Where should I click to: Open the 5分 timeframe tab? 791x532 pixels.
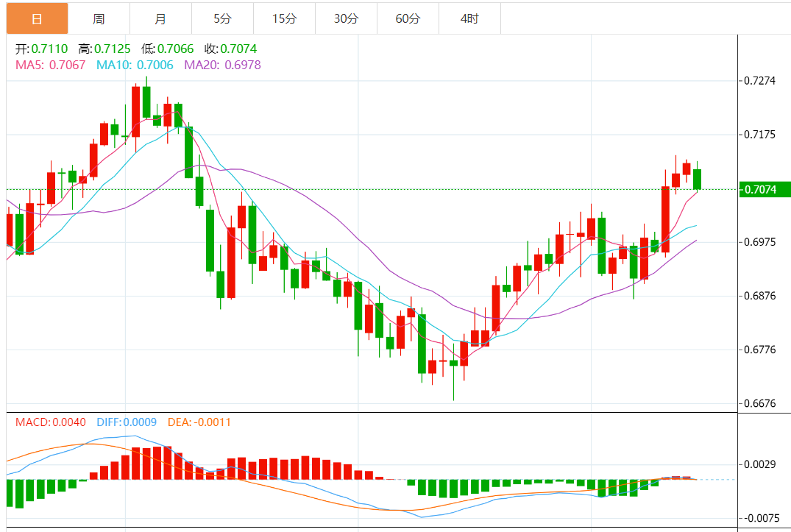[x=222, y=18]
